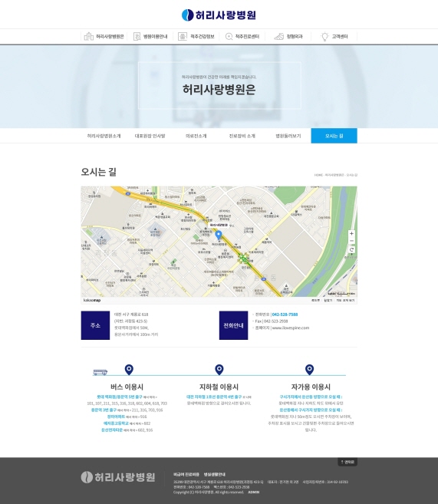Open the 척추건강정보 menu item
This screenshot has height=504, width=438.
[x=196, y=36]
